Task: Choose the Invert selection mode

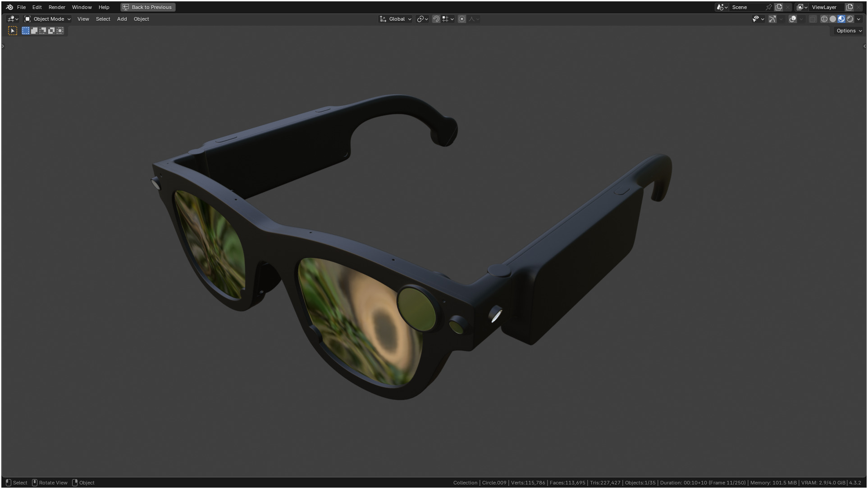Action: (x=51, y=31)
